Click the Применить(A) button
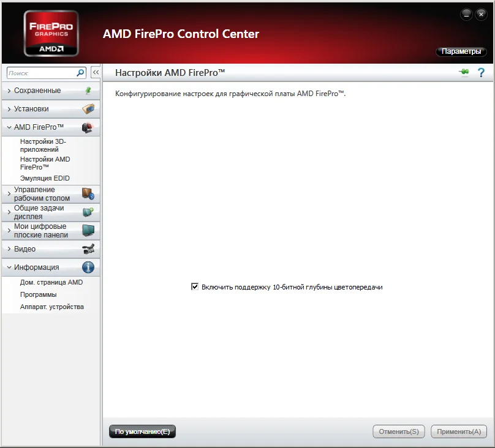 tap(459, 431)
